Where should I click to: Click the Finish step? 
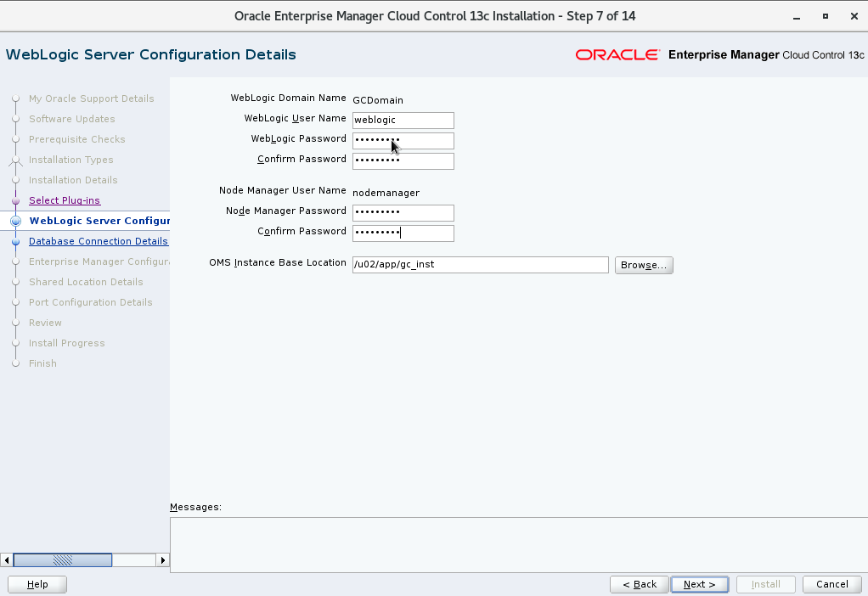pos(42,363)
